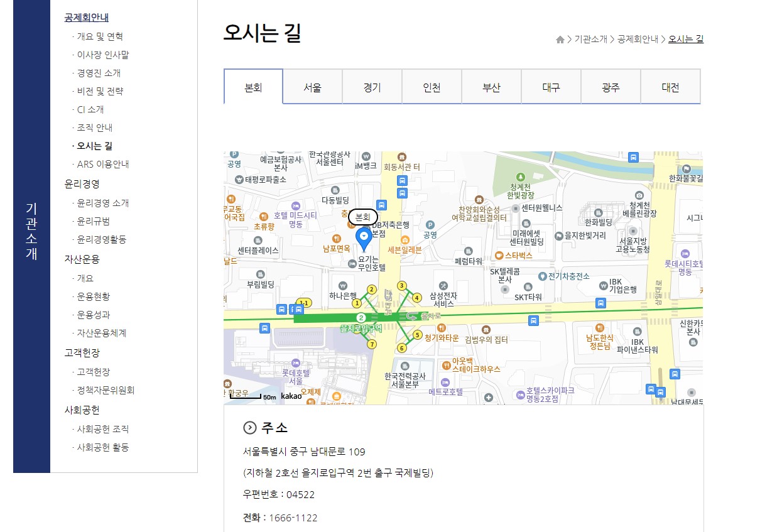The height and width of the screenshot is (532, 782).
Task: Click the home icon in the breadcrumb
Action: [x=560, y=39]
